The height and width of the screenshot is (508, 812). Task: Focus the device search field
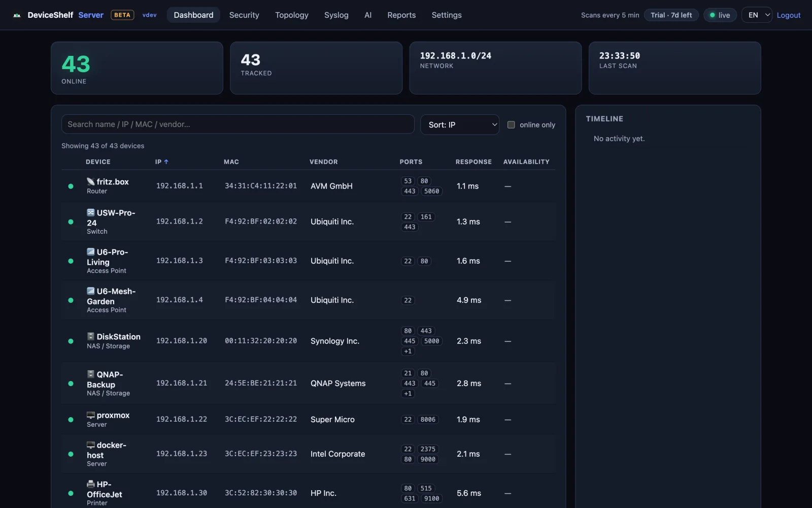pos(238,124)
